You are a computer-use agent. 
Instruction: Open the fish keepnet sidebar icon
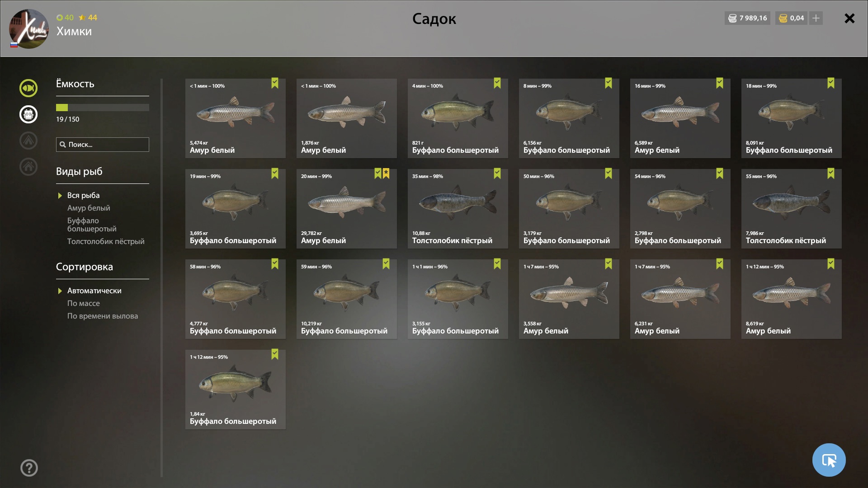coord(28,88)
